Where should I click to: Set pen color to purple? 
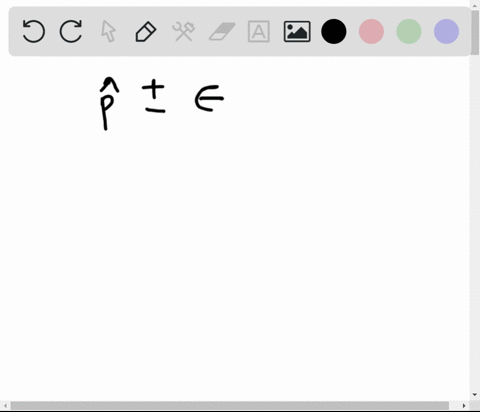click(447, 31)
